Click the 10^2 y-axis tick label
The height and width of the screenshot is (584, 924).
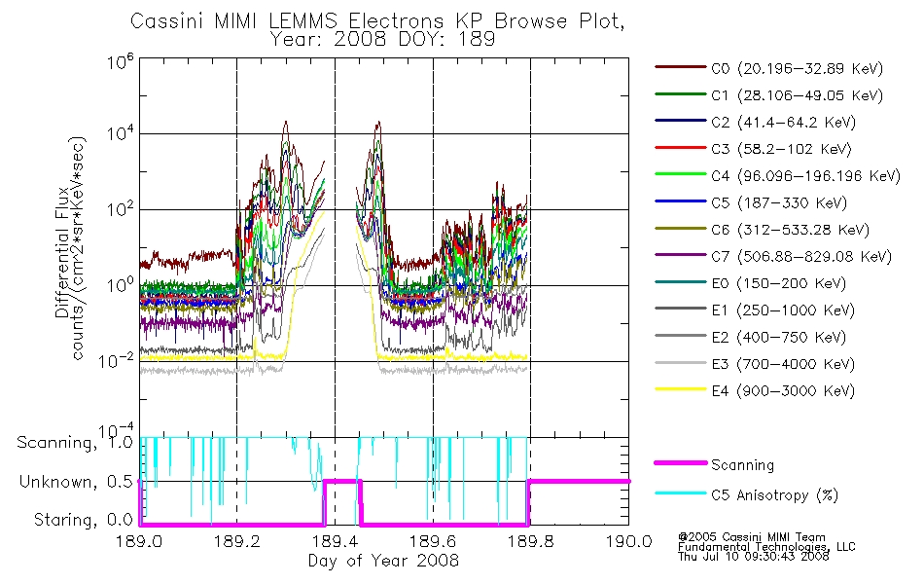coord(121,209)
